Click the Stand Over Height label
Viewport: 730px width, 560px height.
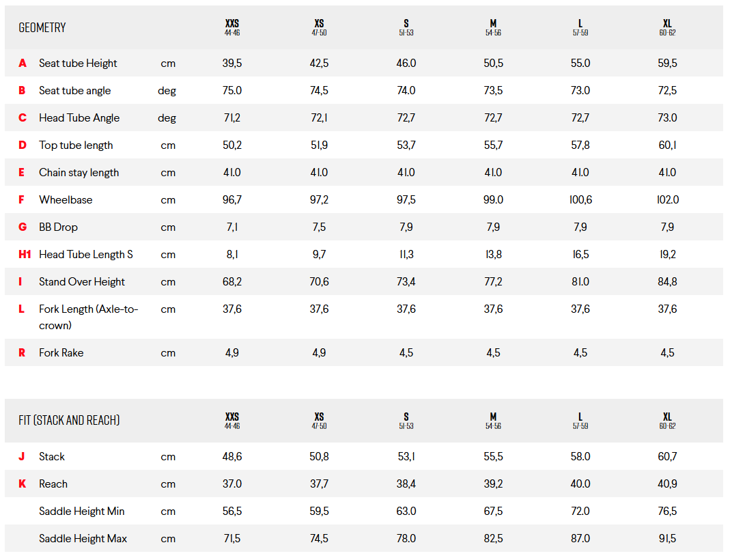point(82,281)
